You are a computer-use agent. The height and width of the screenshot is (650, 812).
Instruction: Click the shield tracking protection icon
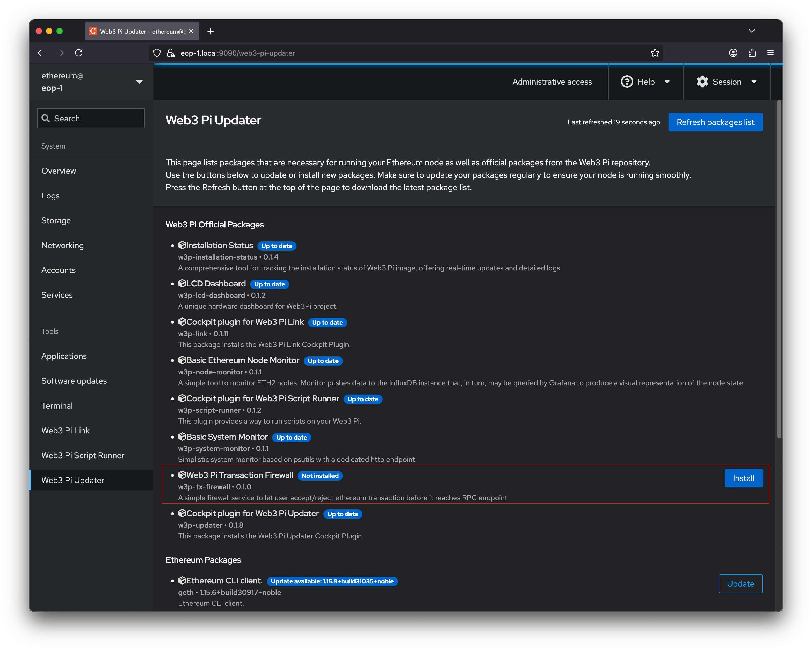(157, 53)
